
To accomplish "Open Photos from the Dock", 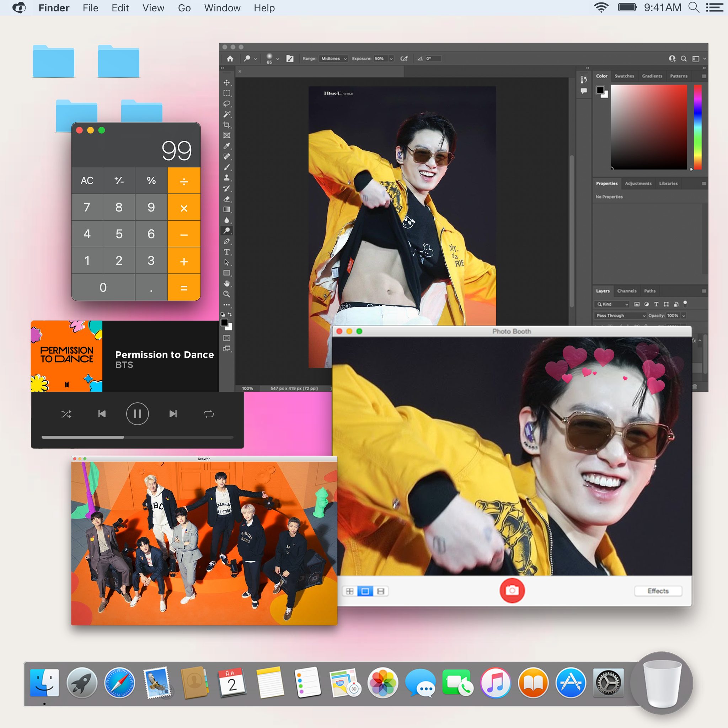I will click(382, 683).
